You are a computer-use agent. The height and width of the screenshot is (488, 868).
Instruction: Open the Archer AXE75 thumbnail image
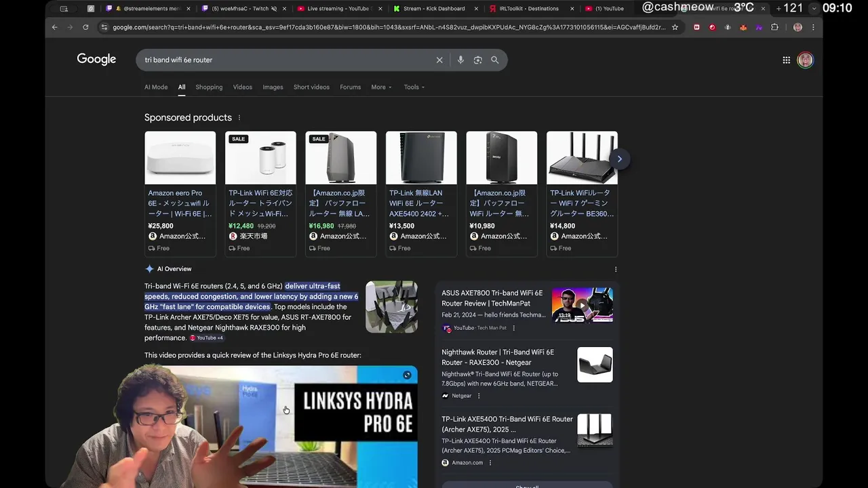[595, 431]
